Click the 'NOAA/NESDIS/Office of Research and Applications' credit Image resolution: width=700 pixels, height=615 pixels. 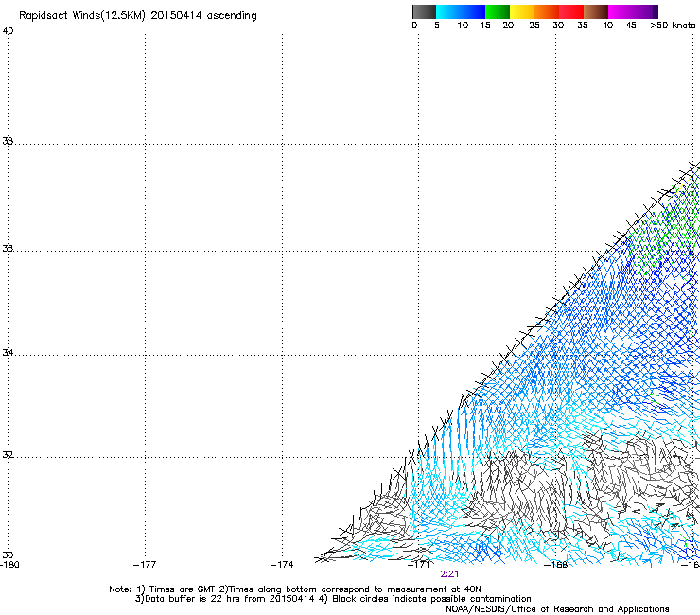click(x=557, y=609)
